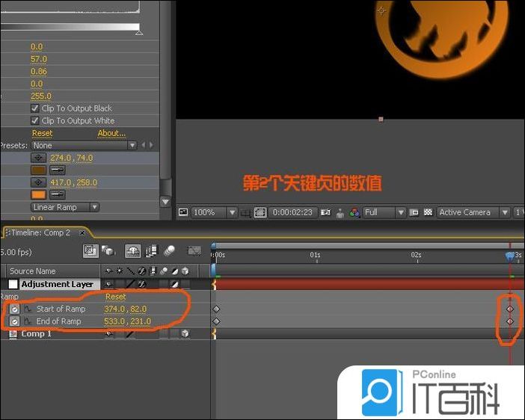The image size is (525, 420).
Task: Toggle the End of Ramp stopwatch
Action: 14,321
